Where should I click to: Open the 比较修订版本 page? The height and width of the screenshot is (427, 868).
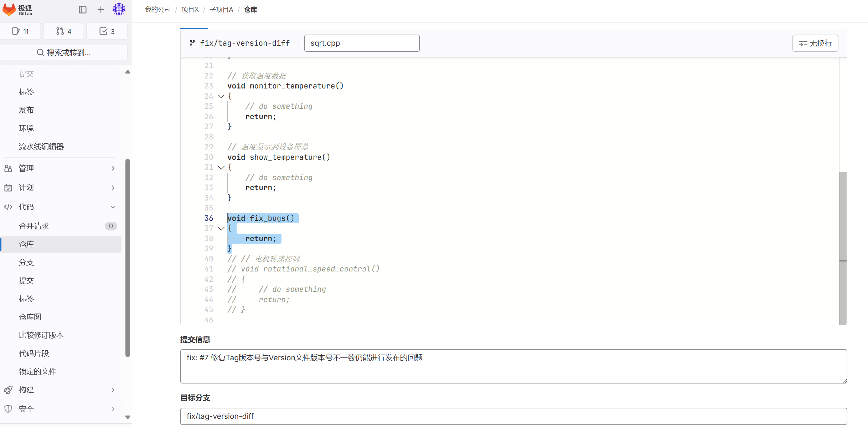coord(41,335)
